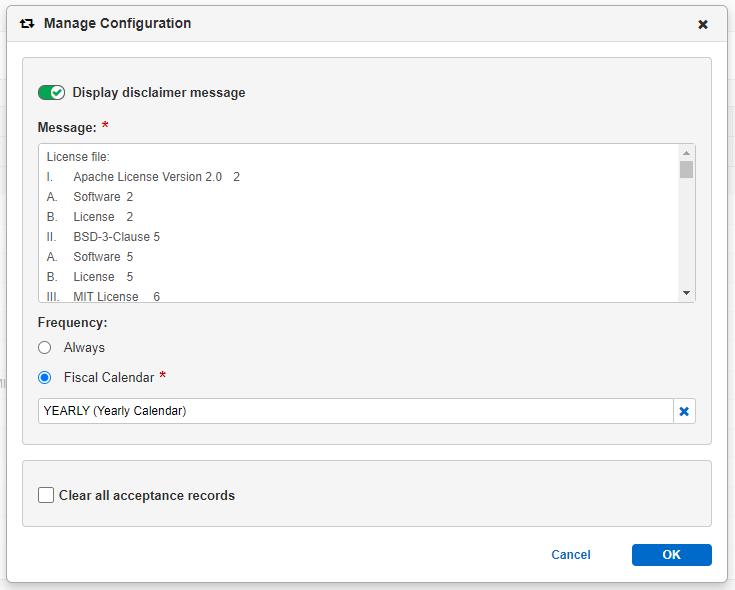Open the YEARLY (Yearly Calendar) combo box

[355, 411]
